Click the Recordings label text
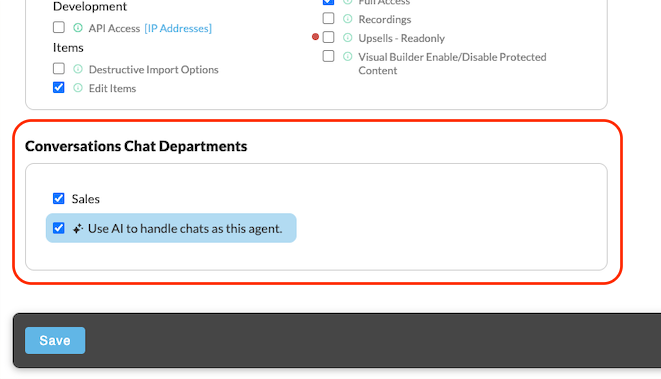This screenshot has height=379, width=661. (384, 19)
